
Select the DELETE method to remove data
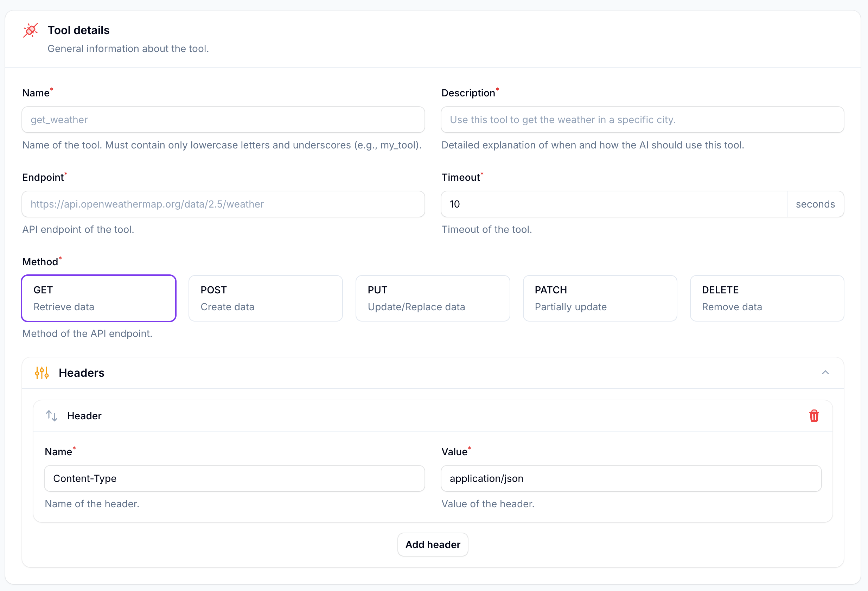[767, 298]
